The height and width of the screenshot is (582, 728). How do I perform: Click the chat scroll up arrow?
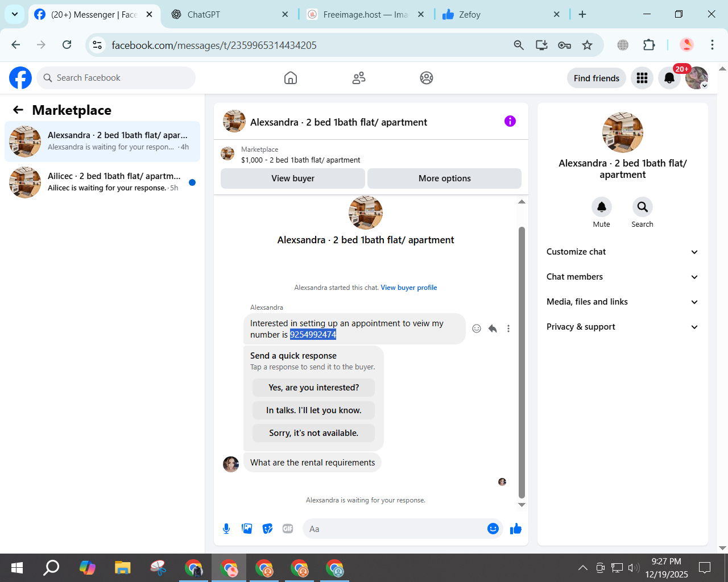[x=522, y=202]
